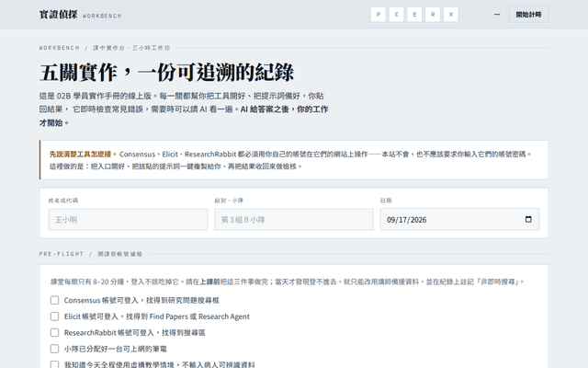The height and width of the screenshot is (368, 588).
Task: Jump to step X in header
Action: pos(451,15)
